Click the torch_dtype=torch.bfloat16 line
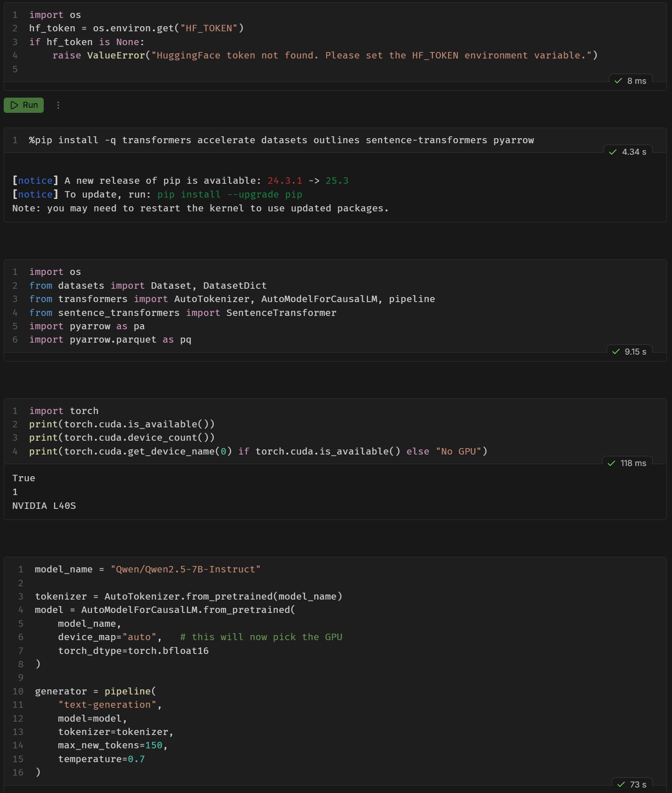This screenshot has width=672, height=793. [x=133, y=651]
